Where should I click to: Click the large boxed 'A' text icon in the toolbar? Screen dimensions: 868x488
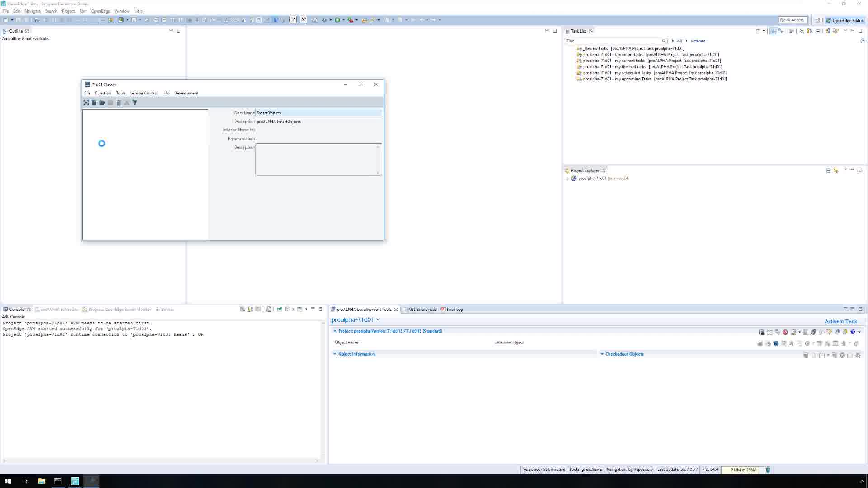point(303,20)
